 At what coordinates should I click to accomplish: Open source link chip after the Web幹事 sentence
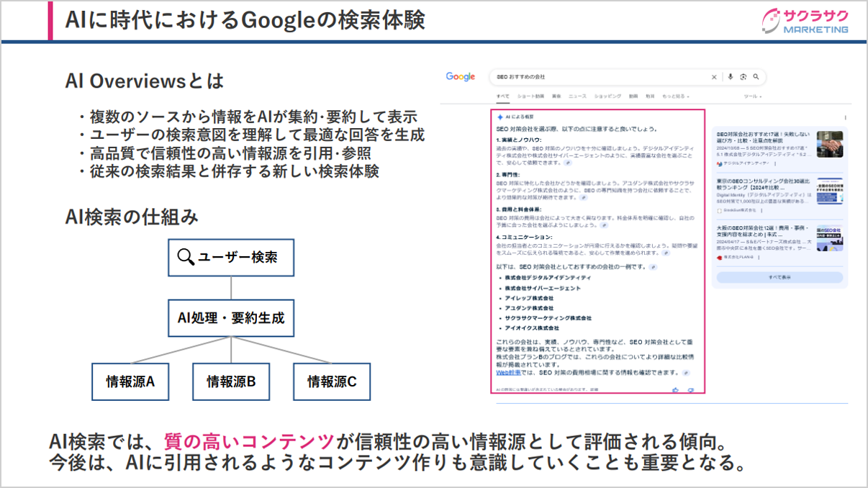pos(687,373)
